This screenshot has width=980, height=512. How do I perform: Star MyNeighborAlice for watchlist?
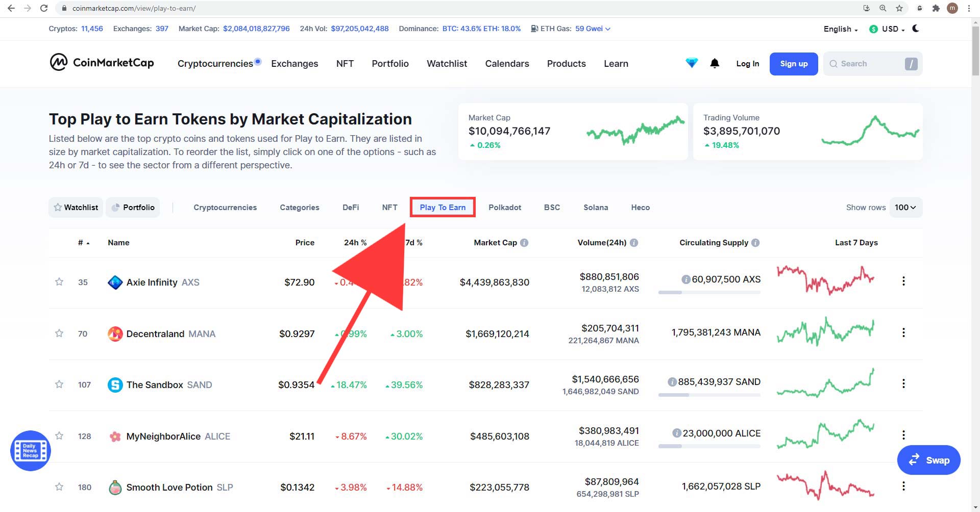(x=59, y=436)
